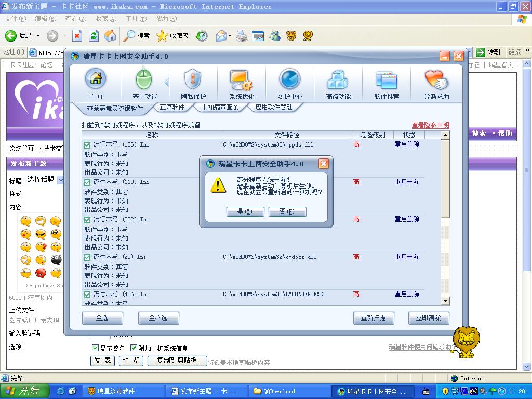Open the IE 文件(F) menu
Image resolution: width=532 pixels, height=399 pixels.
click(x=15, y=19)
